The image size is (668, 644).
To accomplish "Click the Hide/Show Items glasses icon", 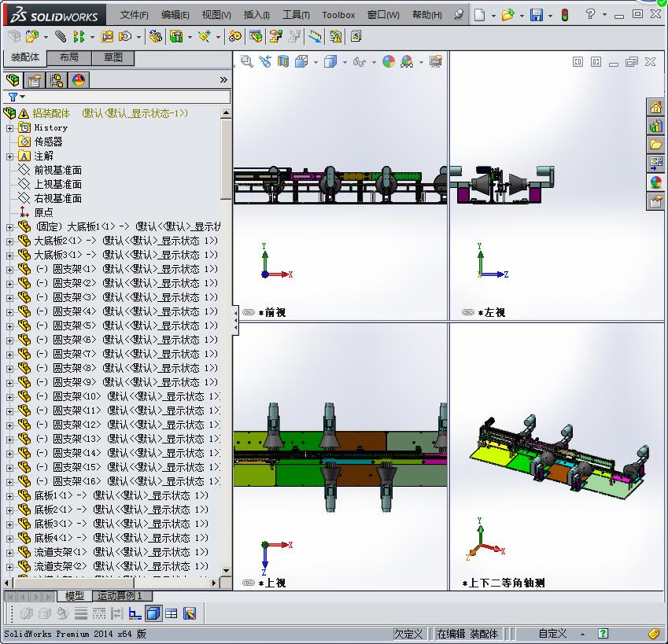I will click(x=359, y=62).
